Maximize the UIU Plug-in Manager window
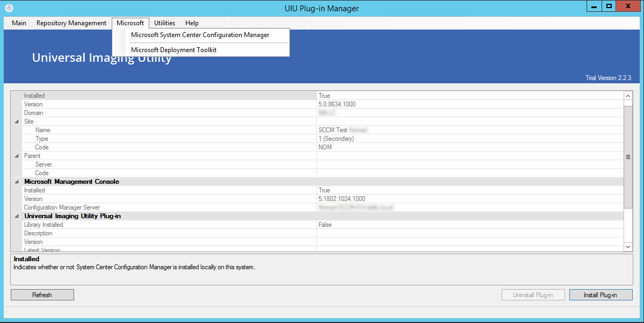 (x=609, y=6)
